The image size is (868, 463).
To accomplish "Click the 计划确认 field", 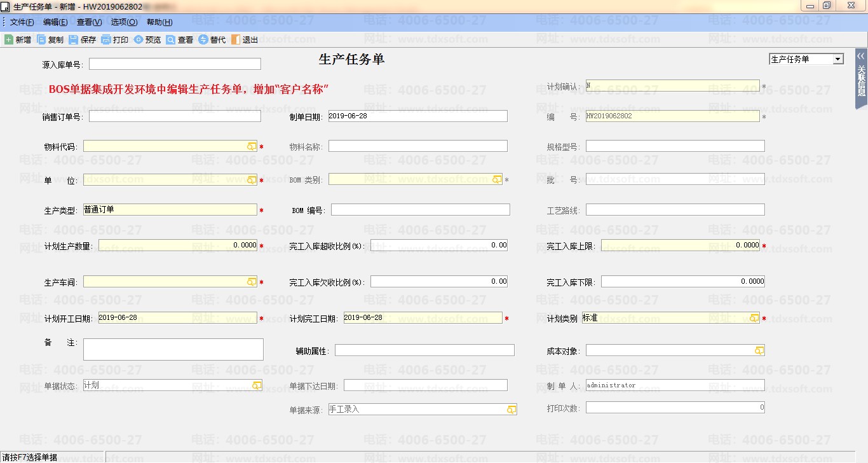I will pyautogui.click(x=672, y=85).
